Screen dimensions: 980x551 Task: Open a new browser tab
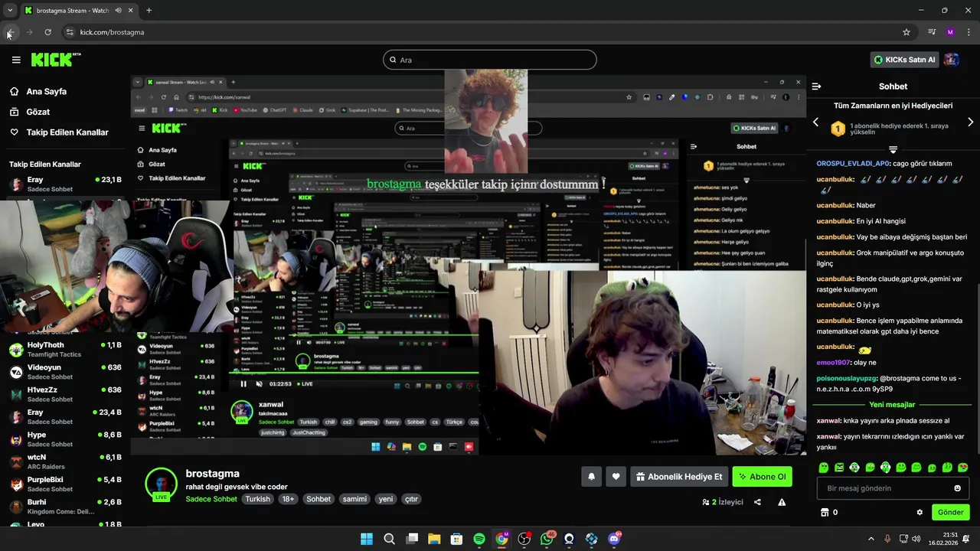pos(149,11)
